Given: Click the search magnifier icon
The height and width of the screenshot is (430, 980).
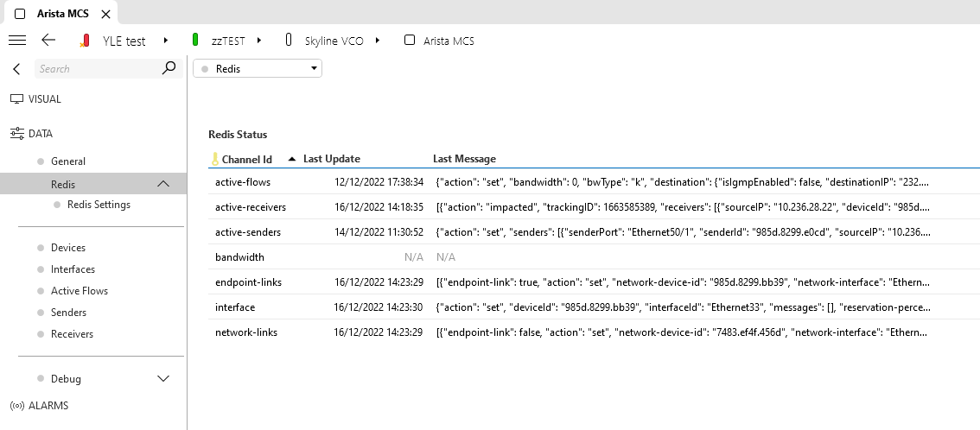Looking at the screenshot, I should 169,68.
